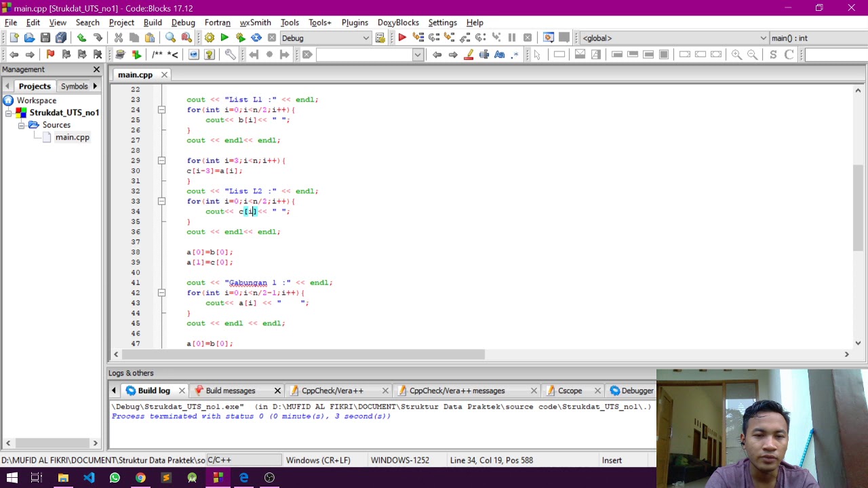Collapse the Strukdat_UTS_no1 project node
Screen dimensions: 868x488
(8, 113)
